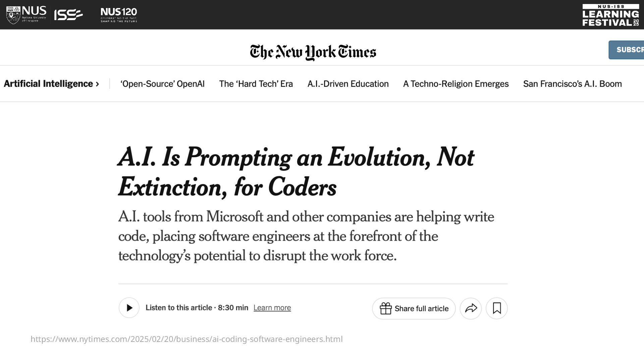
Task: Open A Techno-Religion Emerges topic
Action: tap(456, 84)
